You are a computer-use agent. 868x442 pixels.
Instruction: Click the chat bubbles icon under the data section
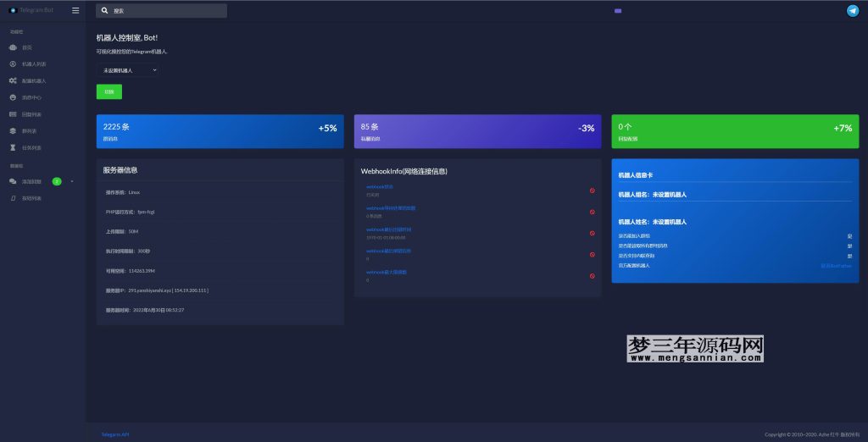[x=13, y=181]
